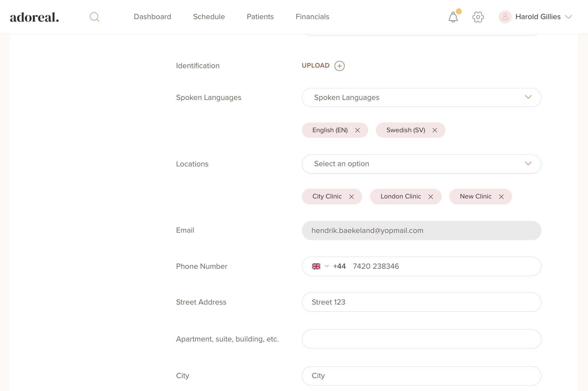This screenshot has width=588, height=391.
Task: Open the notifications bell
Action: pyautogui.click(x=453, y=17)
